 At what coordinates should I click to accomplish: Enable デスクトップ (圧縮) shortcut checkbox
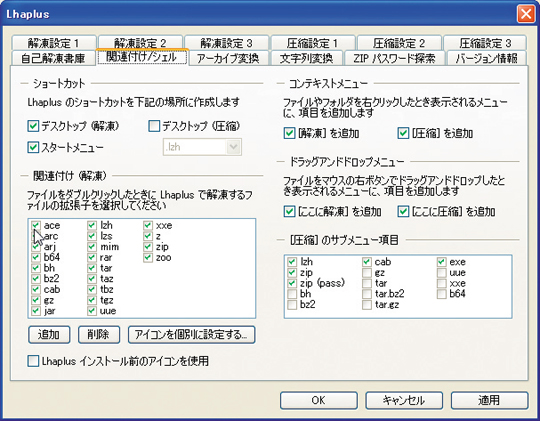pyautogui.click(x=154, y=126)
